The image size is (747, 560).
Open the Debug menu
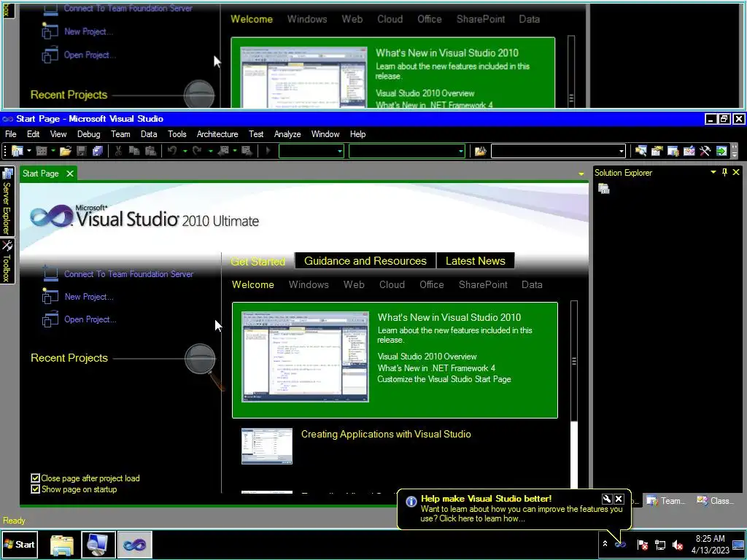88,134
